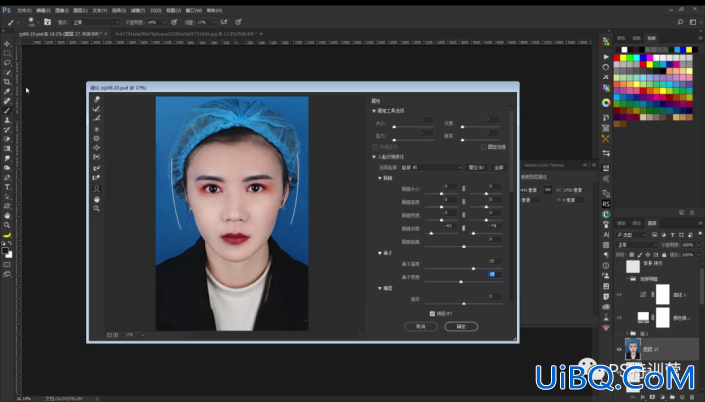The height and width of the screenshot is (402, 705).
Task: Switch to second document tab with .jpg file
Action: 186,34
